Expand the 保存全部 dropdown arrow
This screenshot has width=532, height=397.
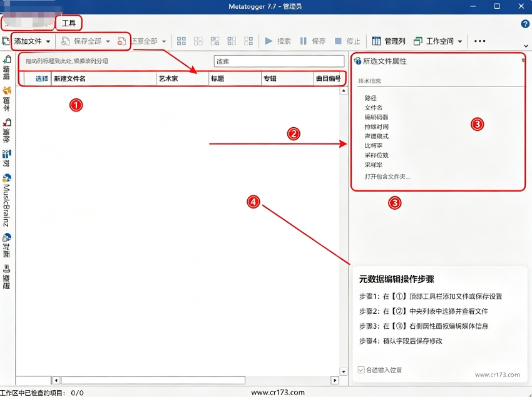pyautogui.click(x=108, y=41)
